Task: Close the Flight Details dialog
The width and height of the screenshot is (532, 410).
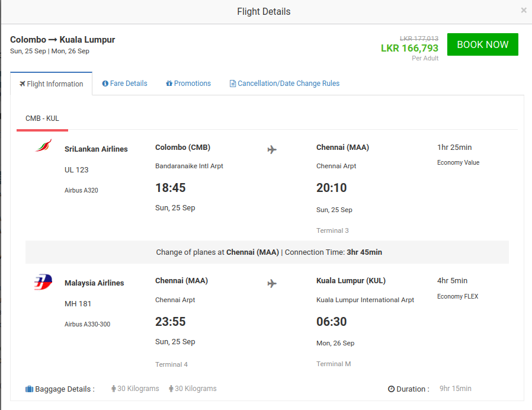Action: point(524,10)
